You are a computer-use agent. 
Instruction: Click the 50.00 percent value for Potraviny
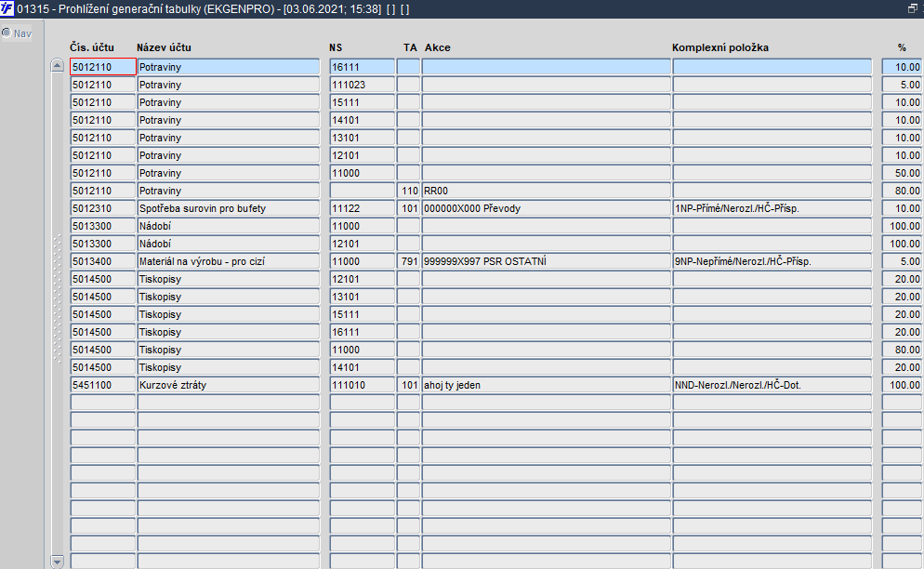(903, 173)
